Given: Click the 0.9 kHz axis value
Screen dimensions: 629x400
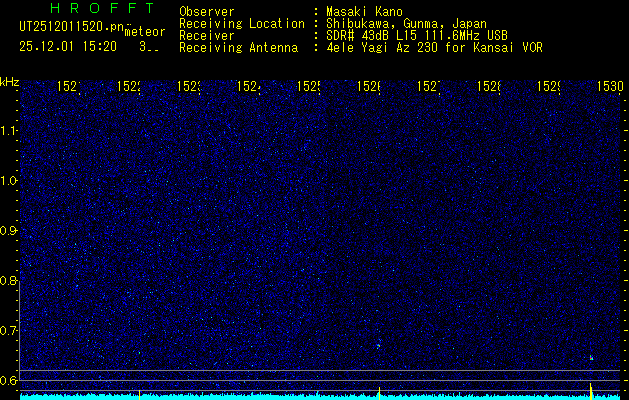Looking at the screenshot, I should [9, 231].
